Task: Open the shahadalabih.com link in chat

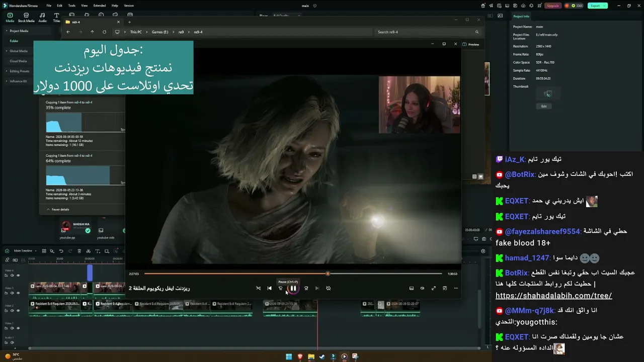Action: tap(553, 296)
